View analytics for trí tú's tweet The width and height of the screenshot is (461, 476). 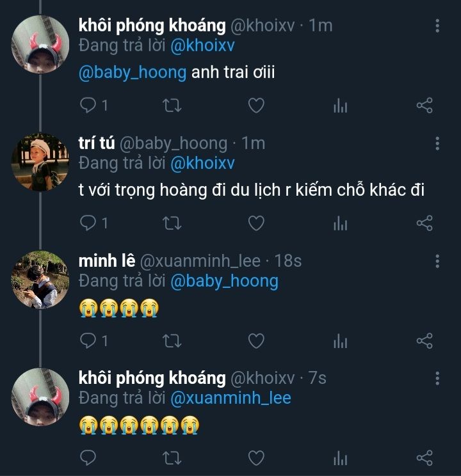click(x=340, y=223)
